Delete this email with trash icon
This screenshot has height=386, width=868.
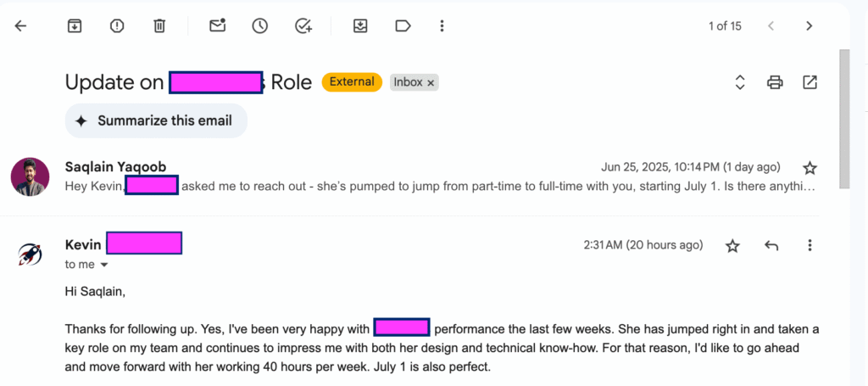(x=159, y=25)
